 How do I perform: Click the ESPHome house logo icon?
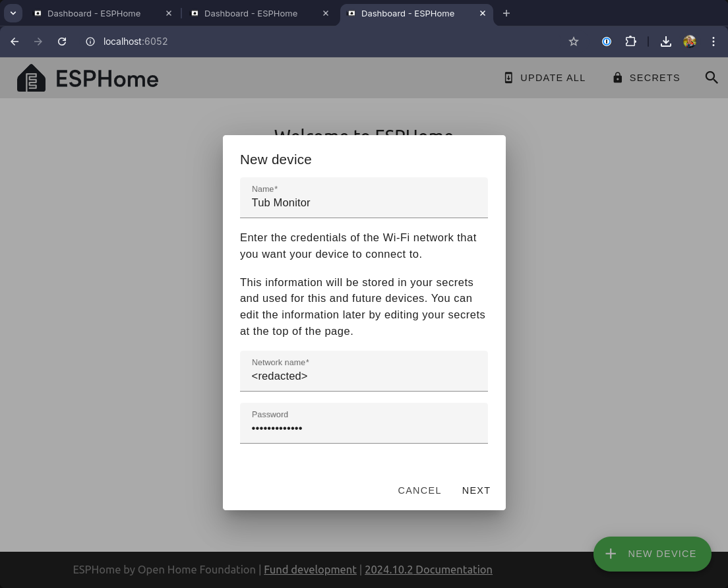[x=31, y=78]
